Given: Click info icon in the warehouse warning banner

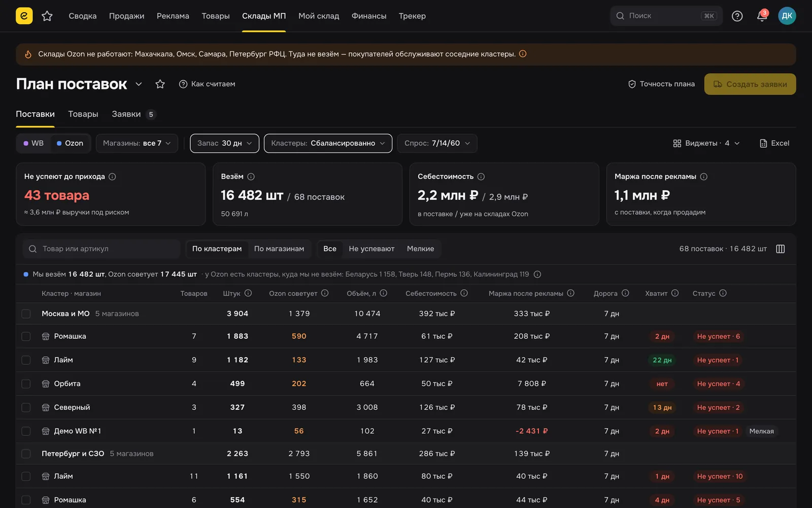Looking at the screenshot, I should [523, 54].
